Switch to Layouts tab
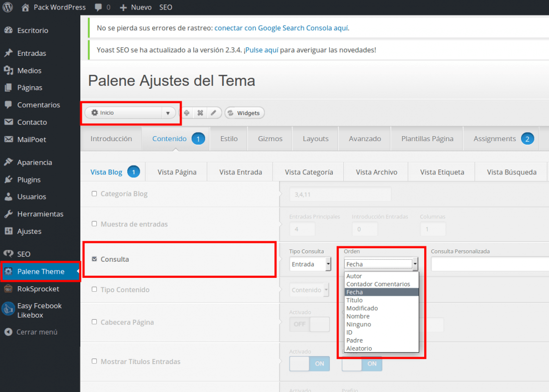Image resolution: width=549 pixels, height=392 pixels. (315, 139)
